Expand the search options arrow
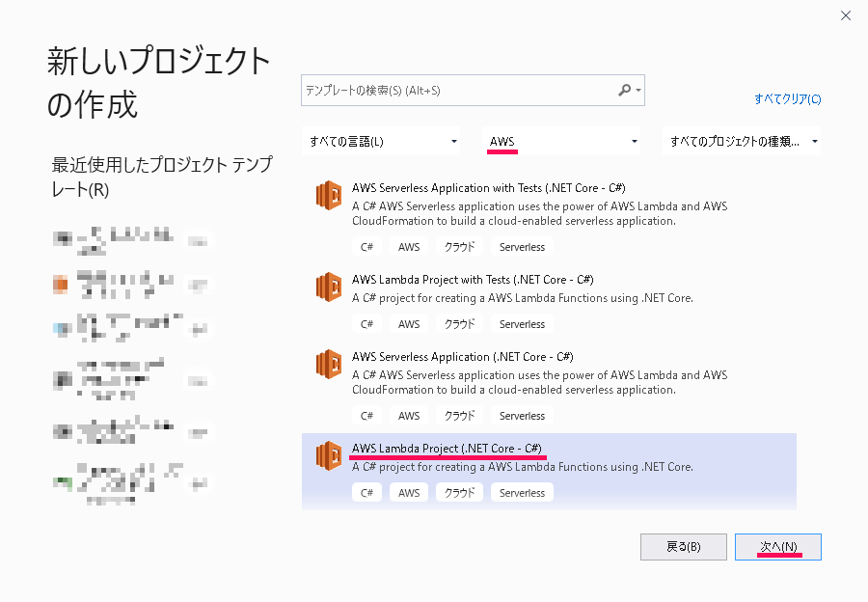Viewport: 868px width, 602px height. point(638,91)
